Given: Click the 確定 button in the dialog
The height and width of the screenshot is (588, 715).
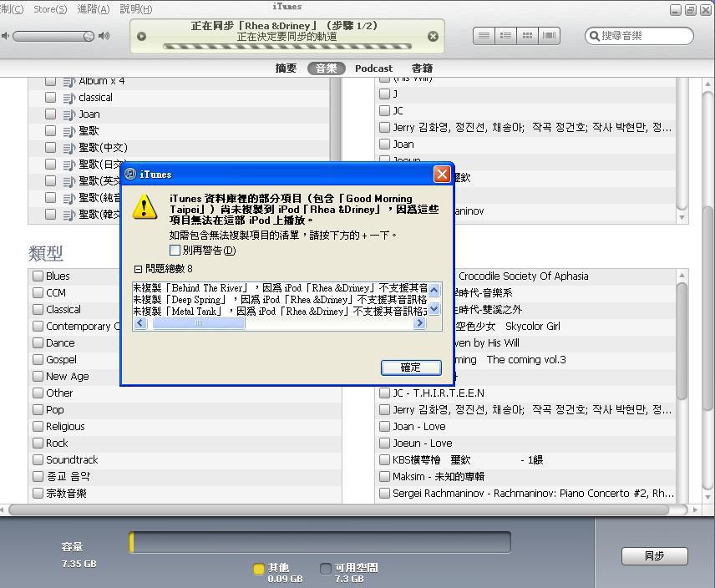Looking at the screenshot, I should pos(411,367).
